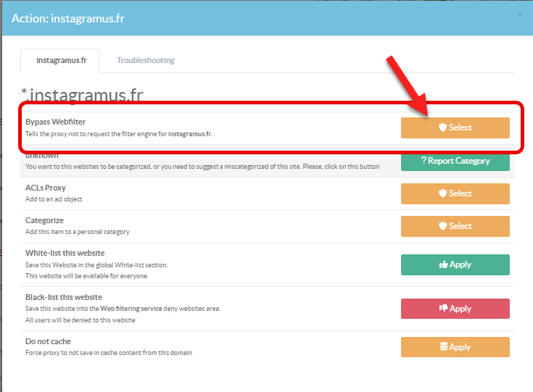Screen dimensions: 533x392
Task: Close the Action dialog with X
Action: 520,14
